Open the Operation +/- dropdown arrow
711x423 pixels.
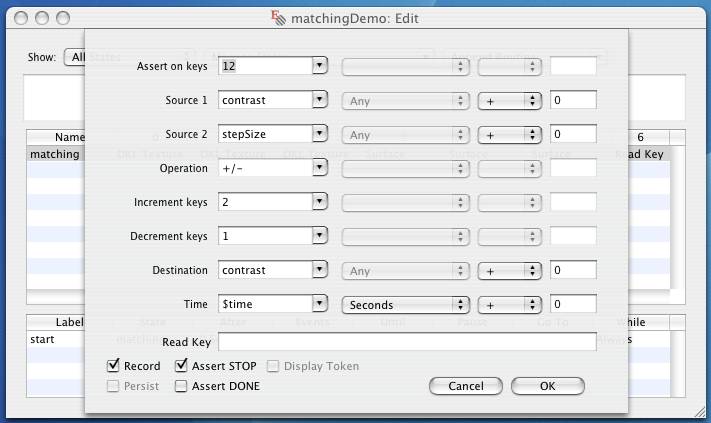320,168
